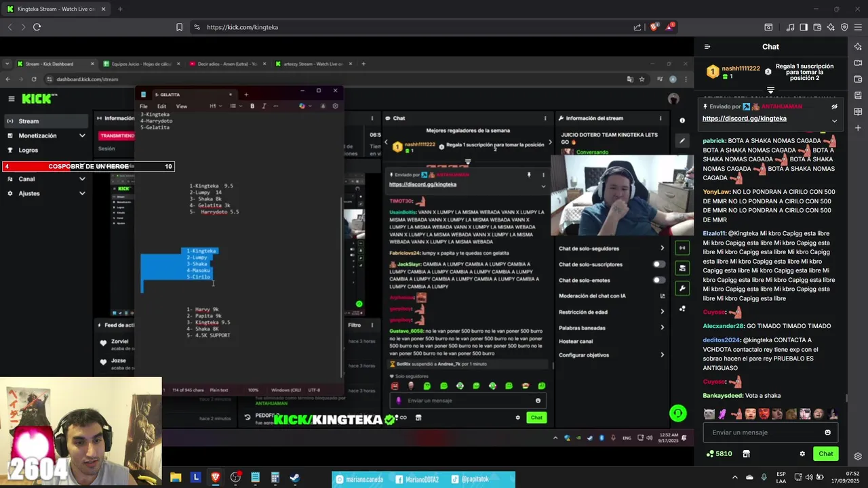Click COSPOBRE DE UN HEROE goal bar
Image resolution: width=868 pixels, height=488 pixels.
(x=88, y=166)
